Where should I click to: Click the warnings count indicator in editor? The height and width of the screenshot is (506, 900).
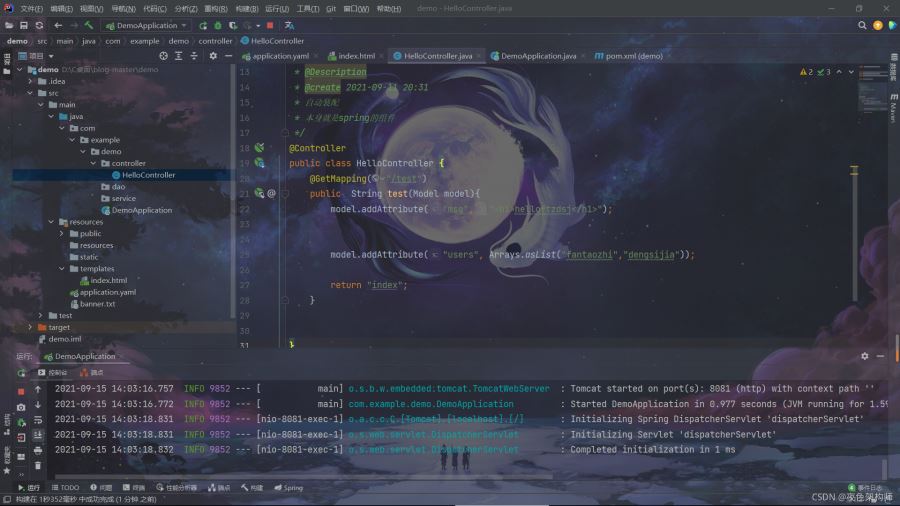[806, 72]
